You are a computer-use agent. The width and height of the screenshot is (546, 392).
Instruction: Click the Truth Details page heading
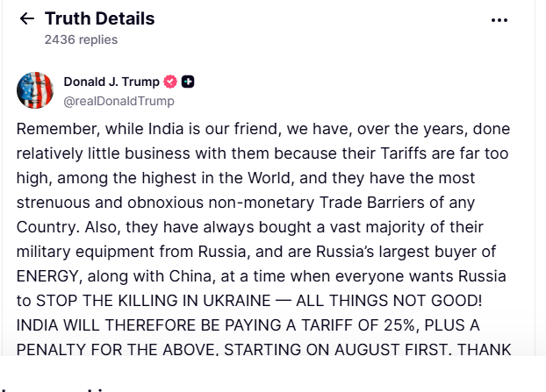[x=99, y=18]
